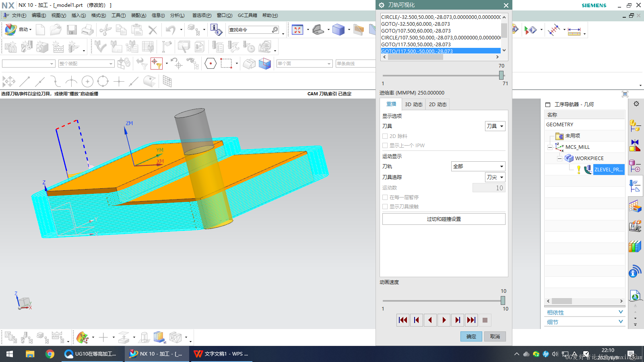Image resolution: width=644 pixels, height=362 pixels.
Task: Open Chrome from the taskbar
Action: [50, 354]
